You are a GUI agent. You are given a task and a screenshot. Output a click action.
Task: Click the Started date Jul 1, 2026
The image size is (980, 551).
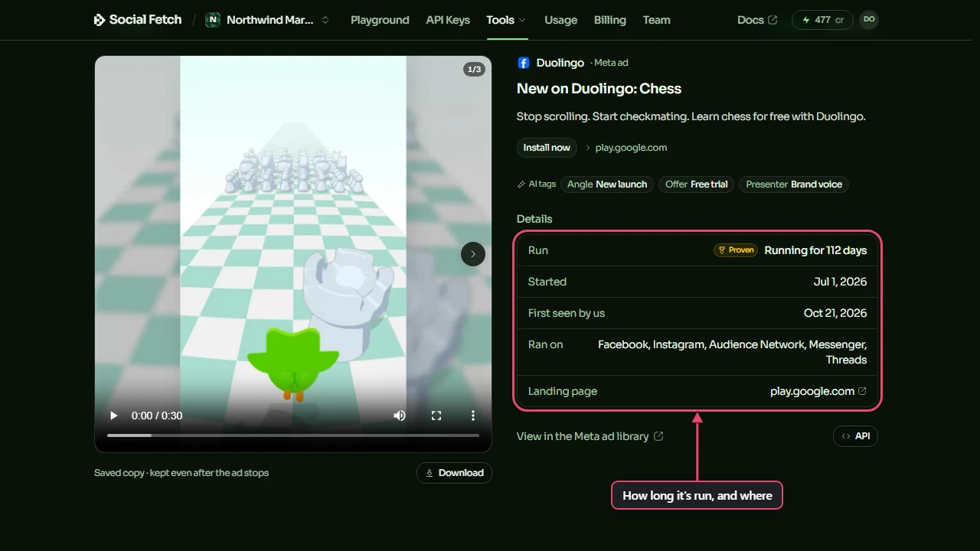click(x=840, y=282)
